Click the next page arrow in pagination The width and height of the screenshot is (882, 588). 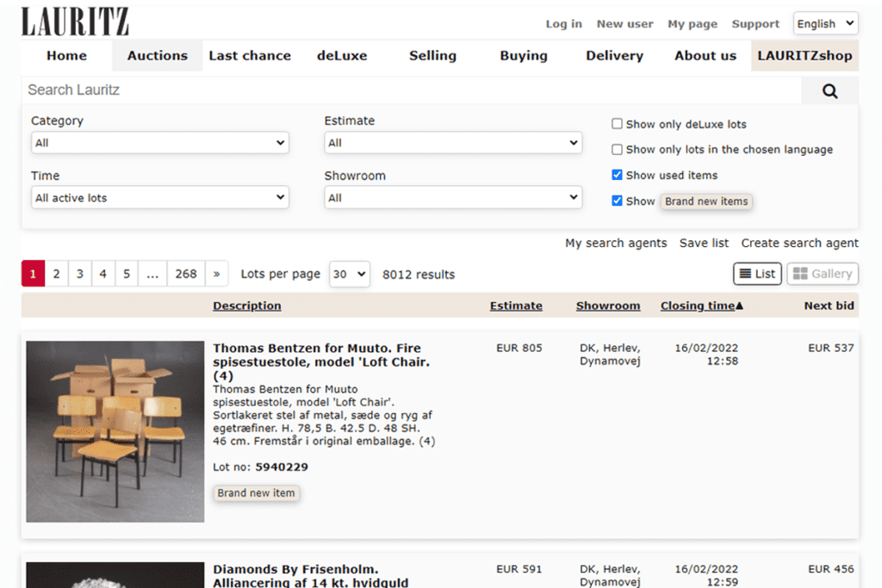216,273
